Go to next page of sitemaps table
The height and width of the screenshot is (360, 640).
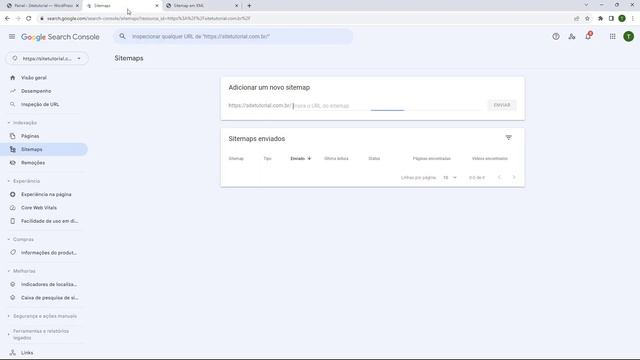514,178
